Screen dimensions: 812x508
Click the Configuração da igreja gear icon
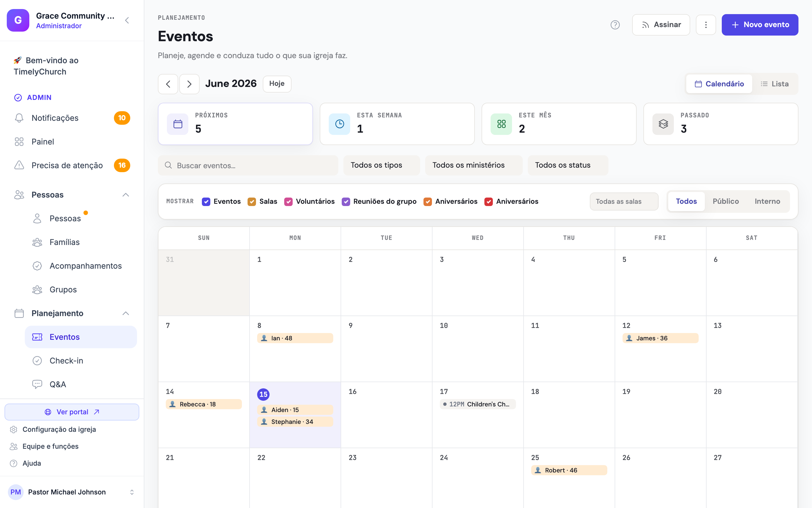pos(14,429)
